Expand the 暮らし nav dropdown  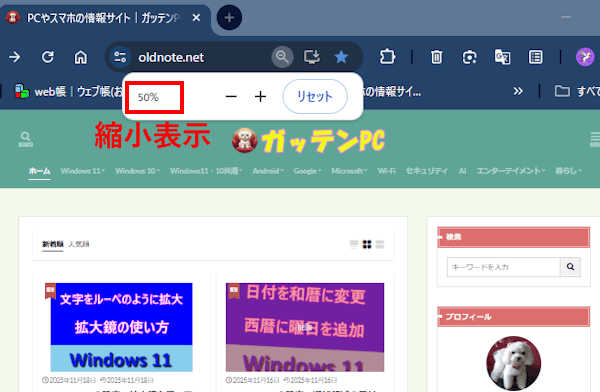coord(569,171)
